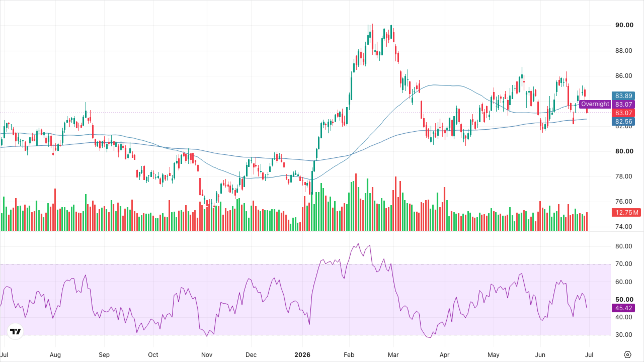Click the red 83.07 last price tag
The height and width of the screenshot is (362, 644).
[623, 113]
